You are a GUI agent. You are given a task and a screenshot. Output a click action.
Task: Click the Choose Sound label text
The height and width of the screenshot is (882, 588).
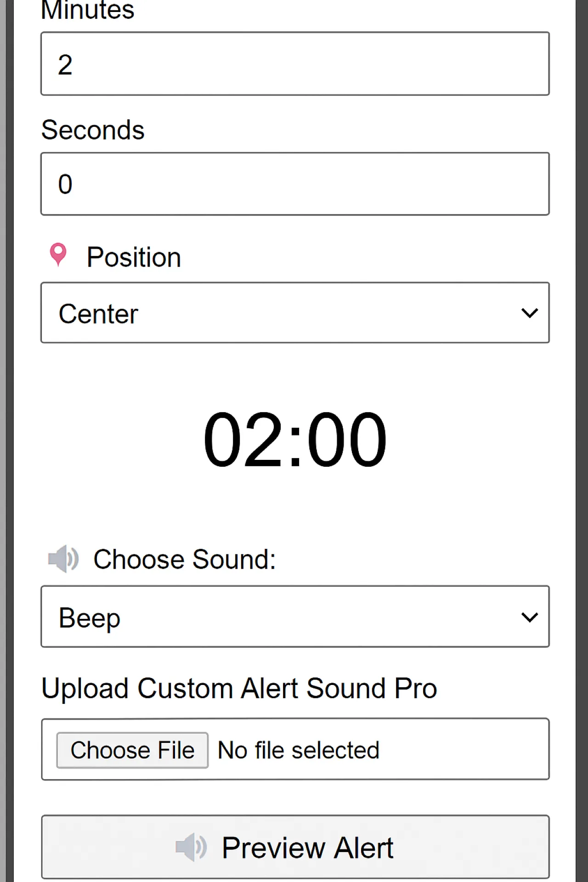coord(184,559)
